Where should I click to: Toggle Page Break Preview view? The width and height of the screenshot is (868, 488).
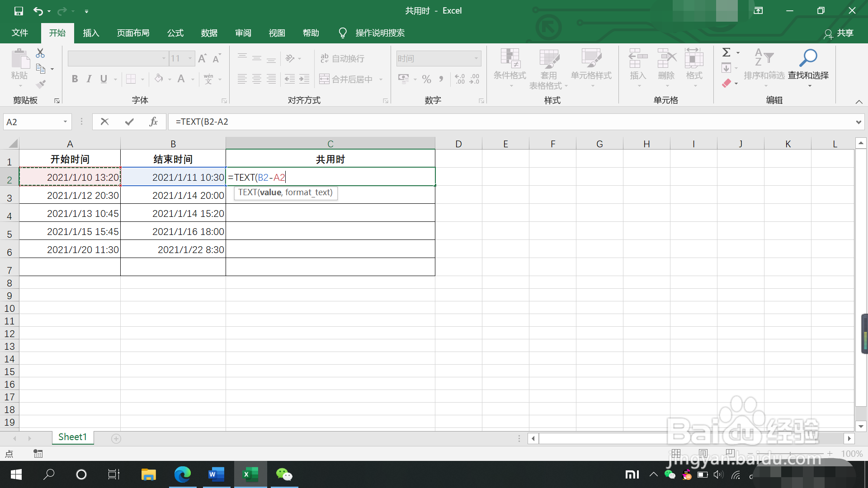coord(730,453)
